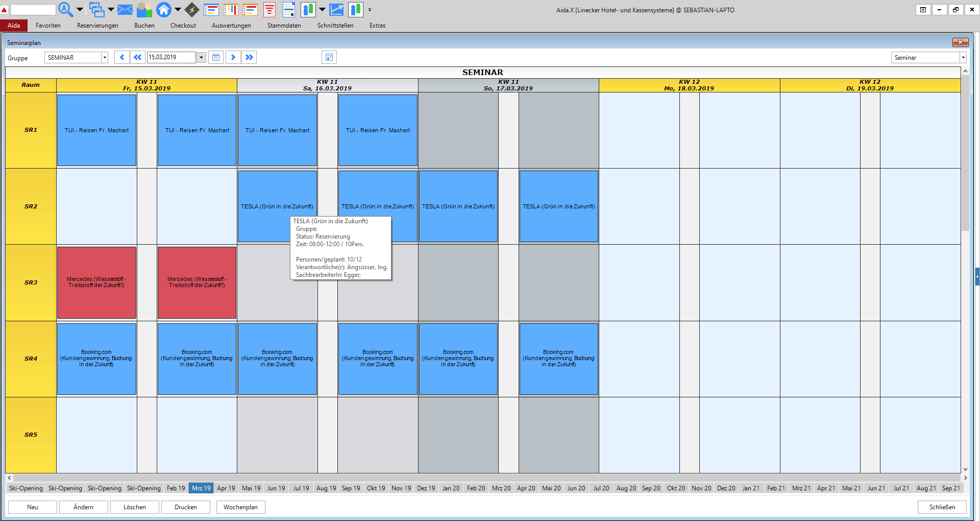Open the Checkout menu
Viewport: 980px width, 521px height.
pyautogui.click(x=183, y=26)
